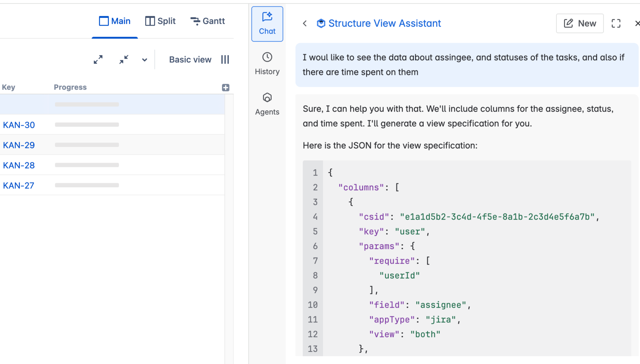Screen dimensions: 640x364
Task: Expand assistant panel to fullscreen
Action: coord(616,23)
